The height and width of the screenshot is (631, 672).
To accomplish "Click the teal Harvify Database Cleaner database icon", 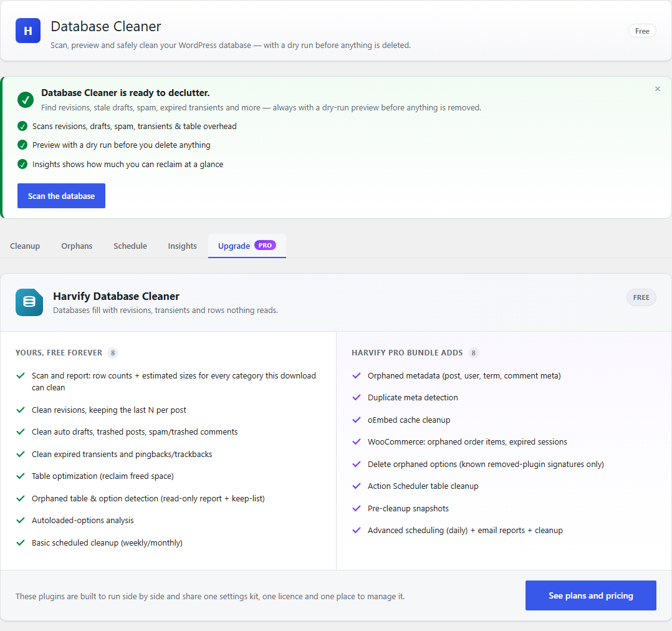I will 29,302.
